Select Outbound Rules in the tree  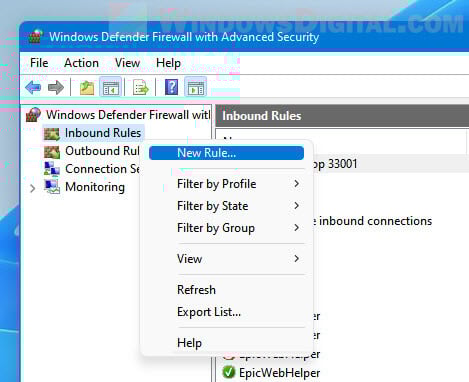click(102, 151)
